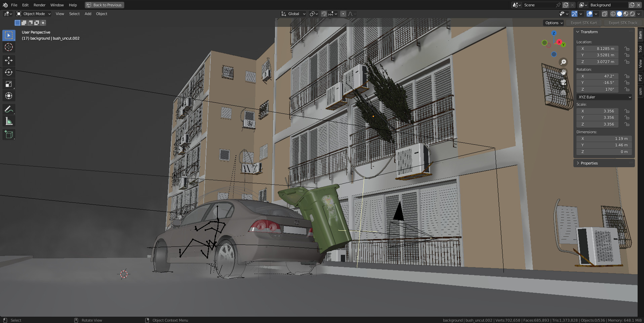
Task: Open the Render menu
Action: (x=39, y=5)
